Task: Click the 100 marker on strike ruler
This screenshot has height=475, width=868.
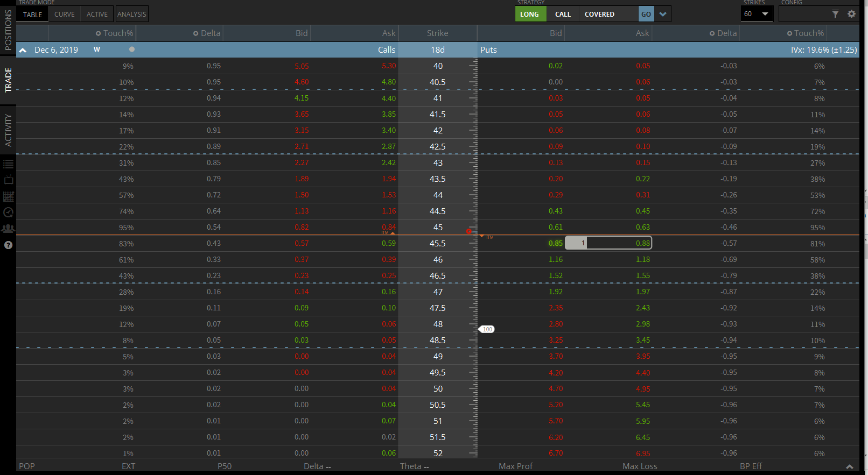Action: tap(487, 329)
